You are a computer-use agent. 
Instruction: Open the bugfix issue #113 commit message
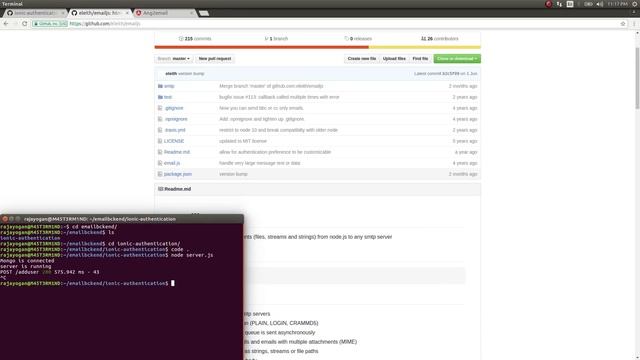click(x=279, y=97)
